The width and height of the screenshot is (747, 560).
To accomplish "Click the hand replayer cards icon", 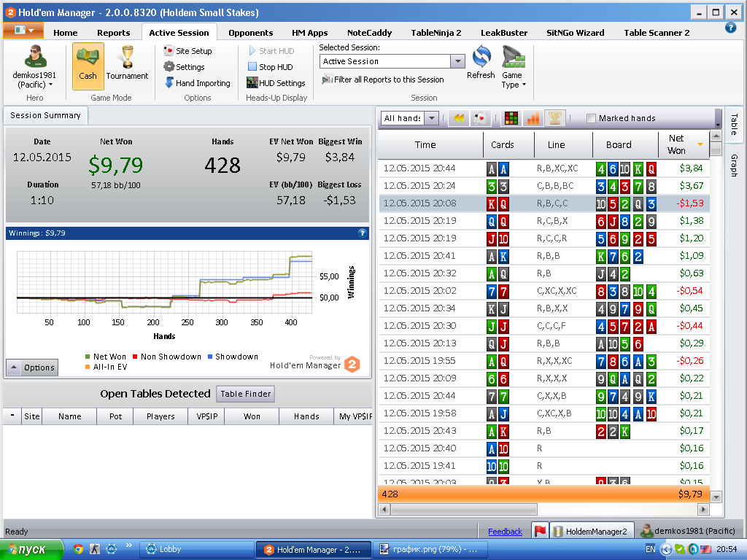I will tap(480, 118).
